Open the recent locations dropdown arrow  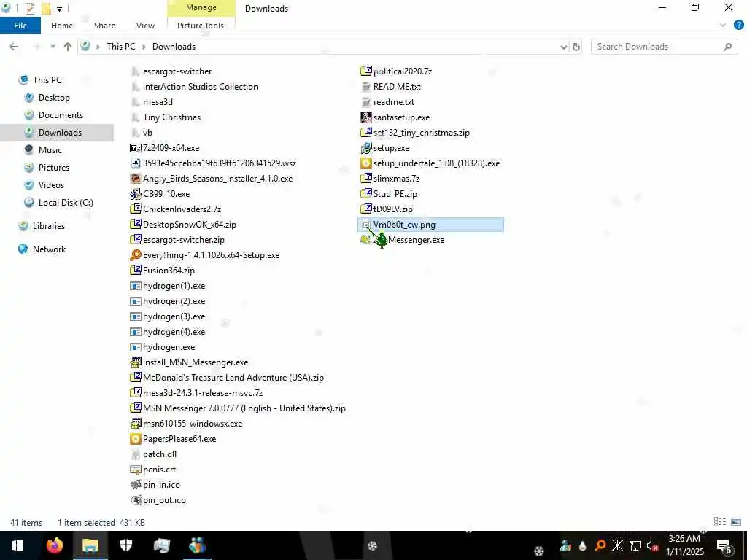[53, 47]
